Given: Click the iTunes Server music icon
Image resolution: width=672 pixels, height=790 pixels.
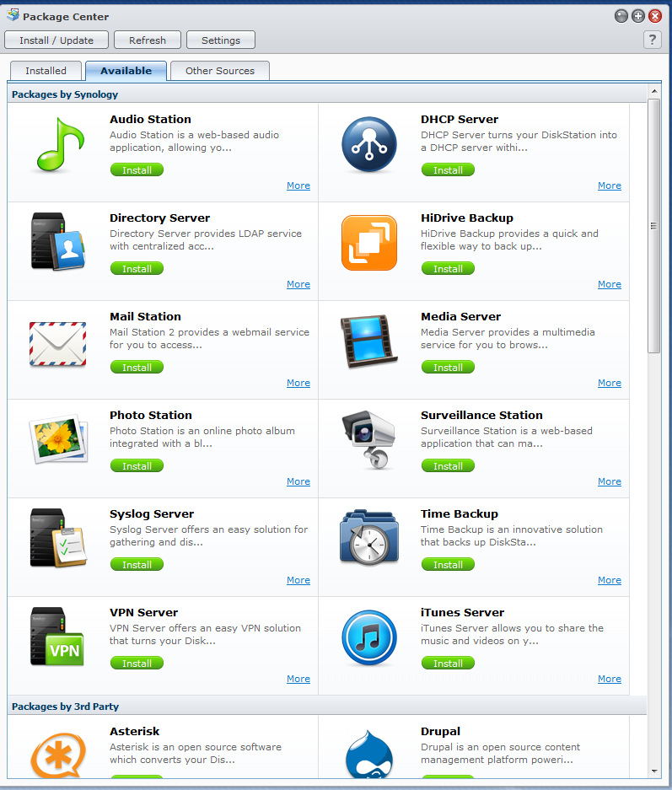Looking at the screenshot, I should click(x=369, y=637).
